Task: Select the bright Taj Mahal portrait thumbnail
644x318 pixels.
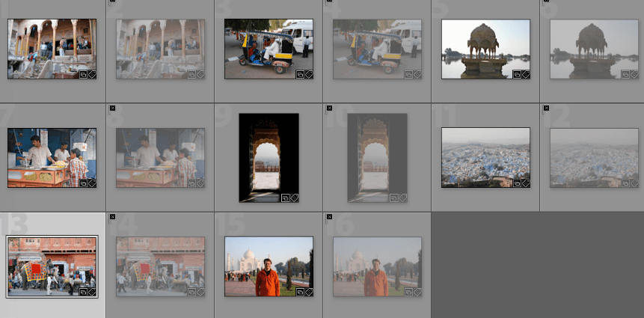Action: 269,266
